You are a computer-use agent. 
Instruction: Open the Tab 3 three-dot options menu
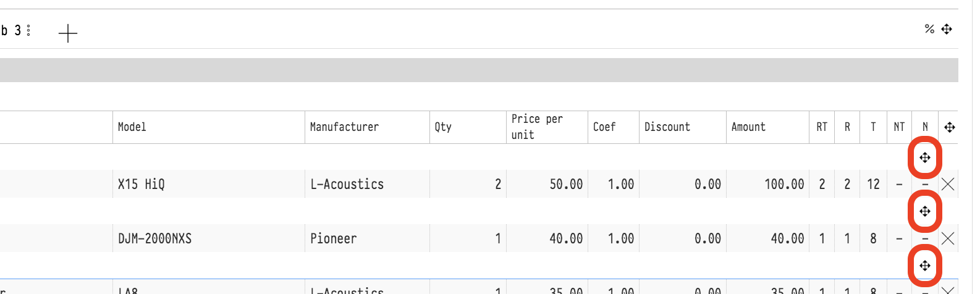[x=28, y=30]
